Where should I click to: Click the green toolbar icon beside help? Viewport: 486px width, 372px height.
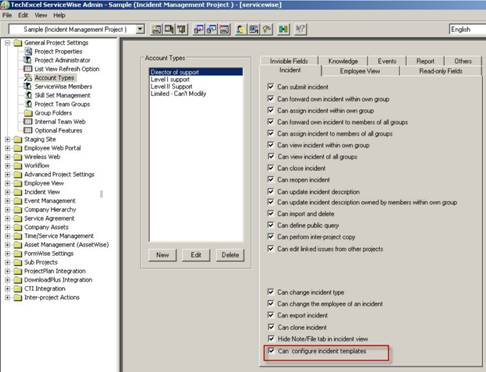click(x=283, y=29)
